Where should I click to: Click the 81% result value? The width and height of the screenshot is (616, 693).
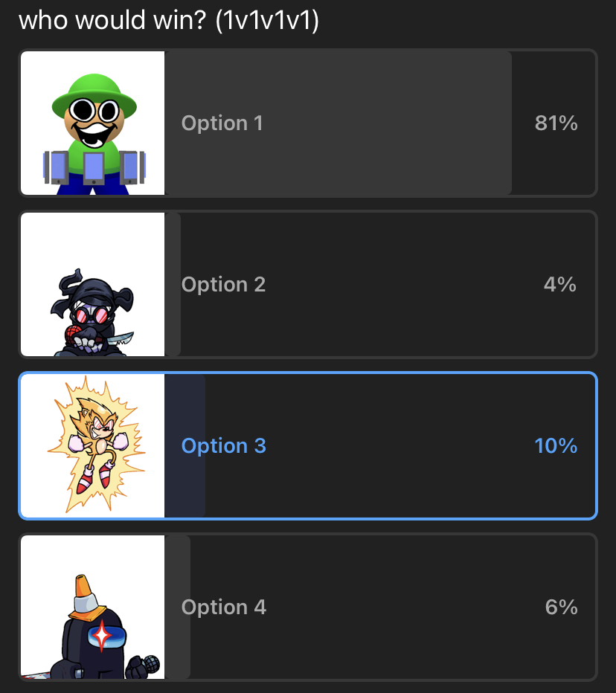[x=556, y=123]
